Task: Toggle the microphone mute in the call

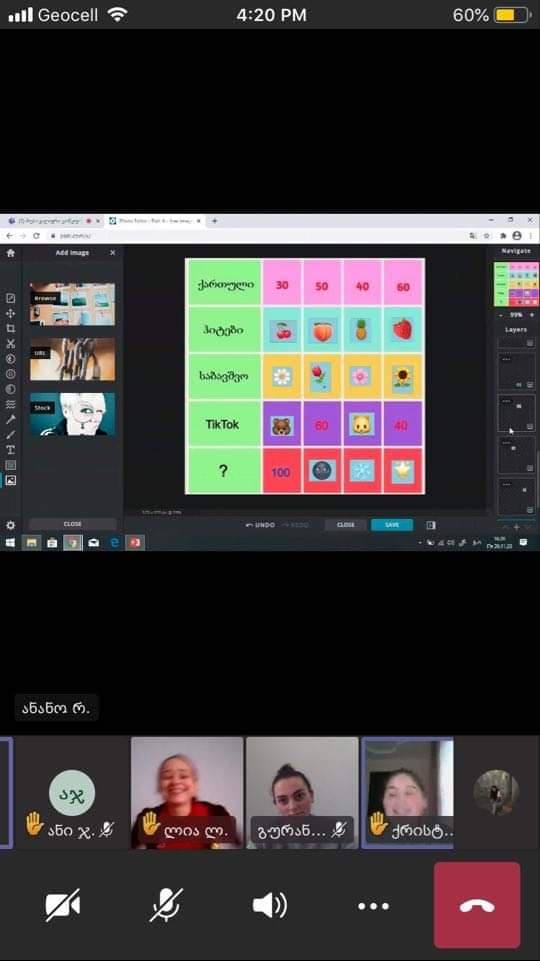Action: click(x=166, y=905)
